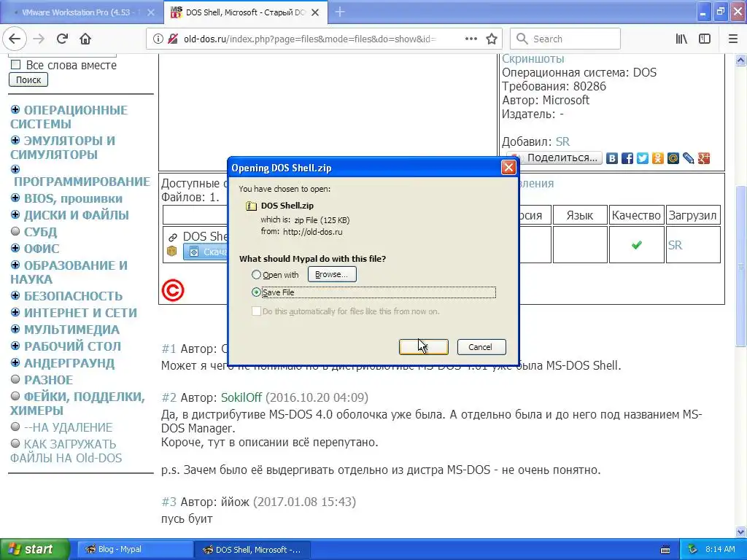This screenshot has width=747, height=560.
Task: Expand ОБРАЗОВАНИЕ И НАУКА category
Action: tap(15, 264)
